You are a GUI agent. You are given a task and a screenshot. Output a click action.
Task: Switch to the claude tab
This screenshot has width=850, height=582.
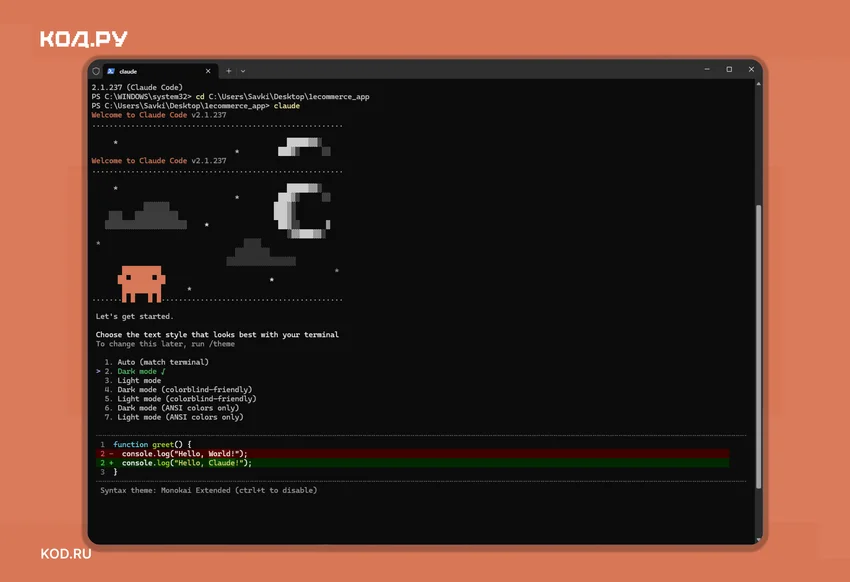click(x=160, y=71)
